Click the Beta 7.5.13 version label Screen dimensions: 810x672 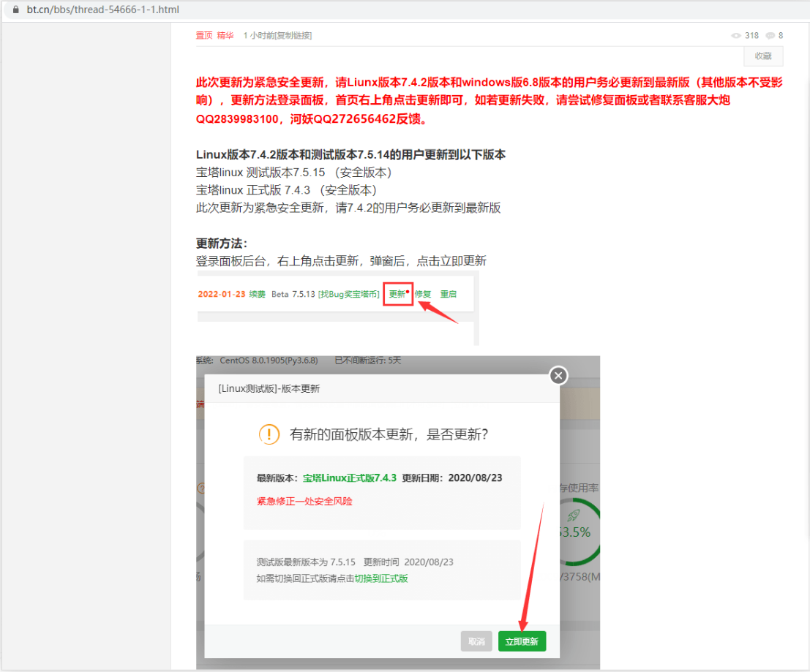click(x=293, y=294)
